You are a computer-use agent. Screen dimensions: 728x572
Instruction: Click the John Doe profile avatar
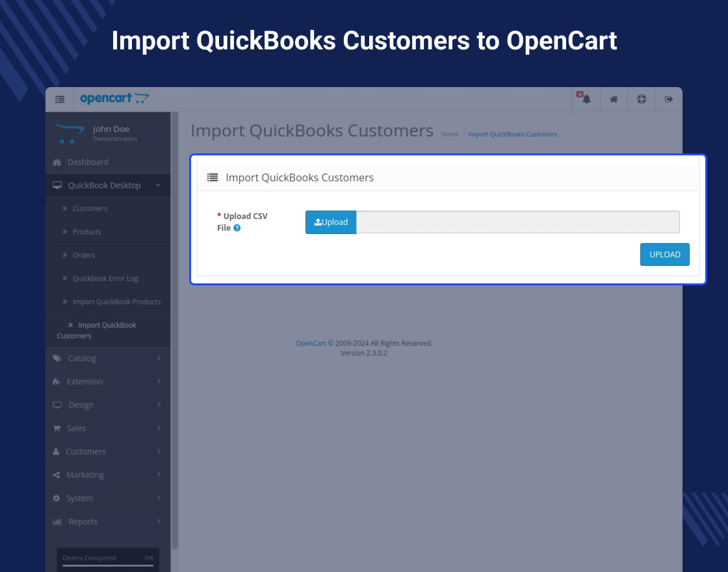(69, 133)
